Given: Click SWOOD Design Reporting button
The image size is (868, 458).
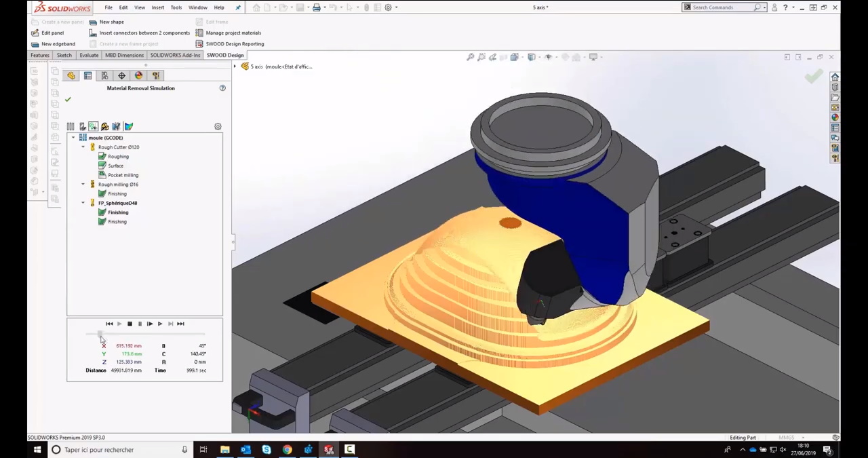Looking at the screenshot, I should click(x=235, y=44).
